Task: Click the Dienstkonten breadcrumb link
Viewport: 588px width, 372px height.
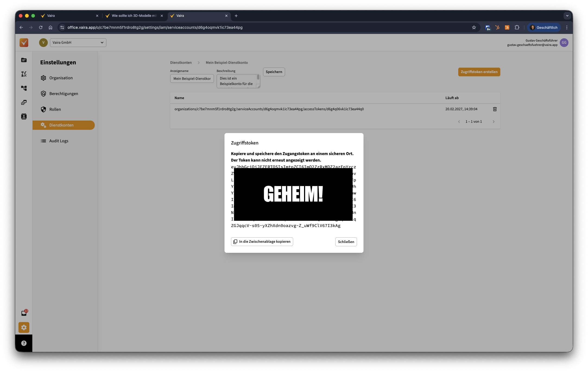Action: [x=181, y=62]
